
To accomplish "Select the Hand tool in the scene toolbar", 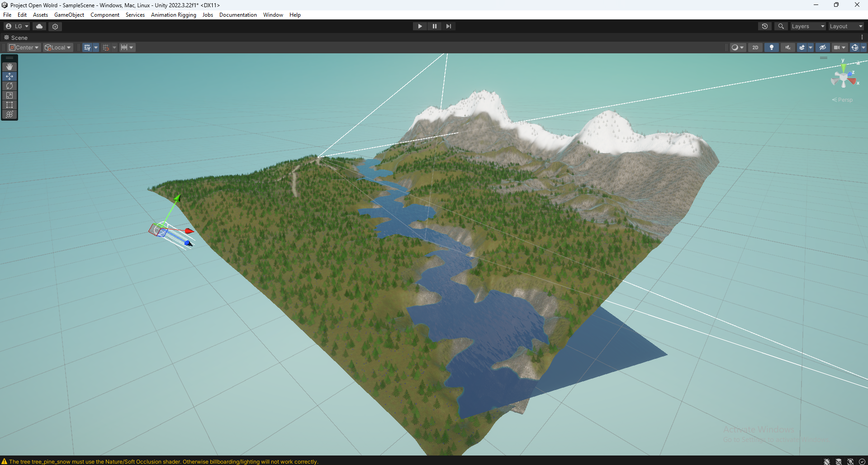I will pos(9,66).
